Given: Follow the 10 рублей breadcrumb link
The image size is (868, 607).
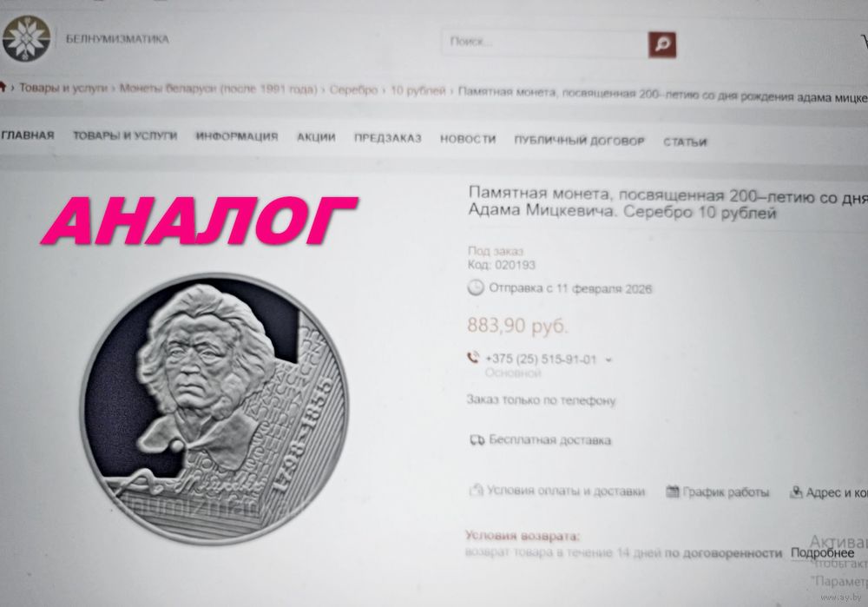Looking at the screenshot, I should tap(418, 91).
